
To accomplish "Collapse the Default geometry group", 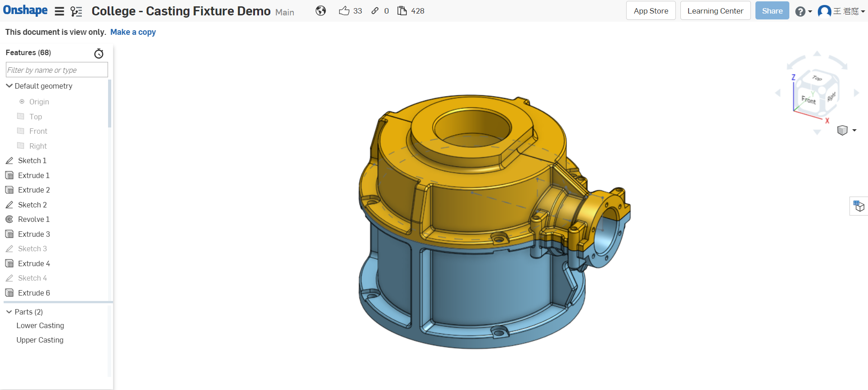I will coord(9,86).
